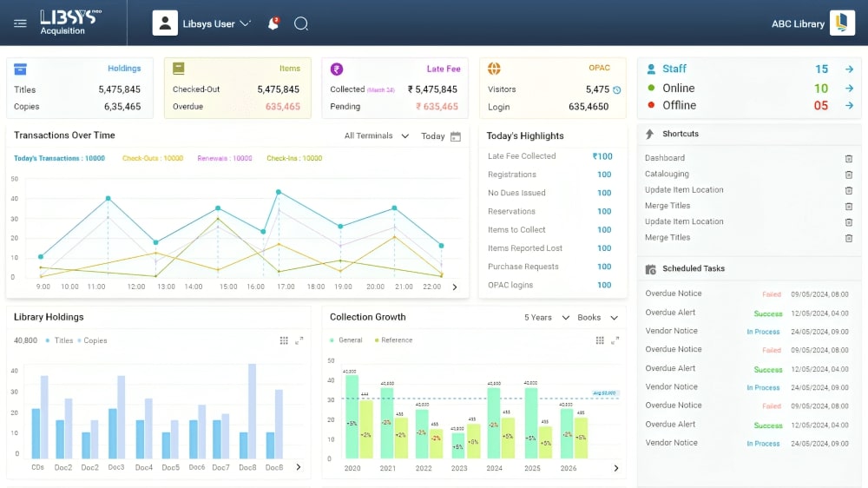Click the ABC Library logo icon
This screenshot has height=488, width=868.
tap(842, 23)
